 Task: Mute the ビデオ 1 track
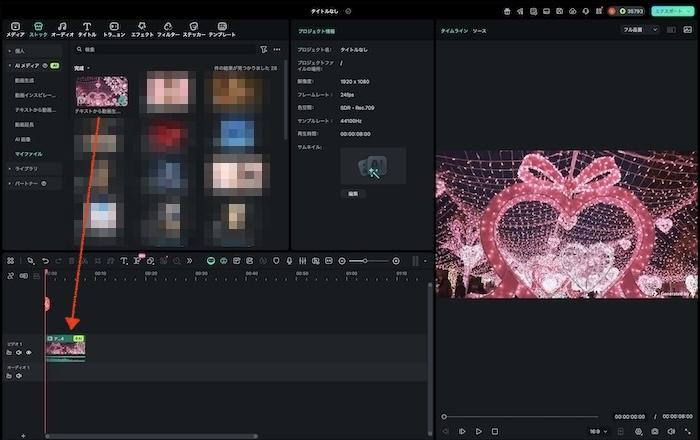tap(19, 352)
